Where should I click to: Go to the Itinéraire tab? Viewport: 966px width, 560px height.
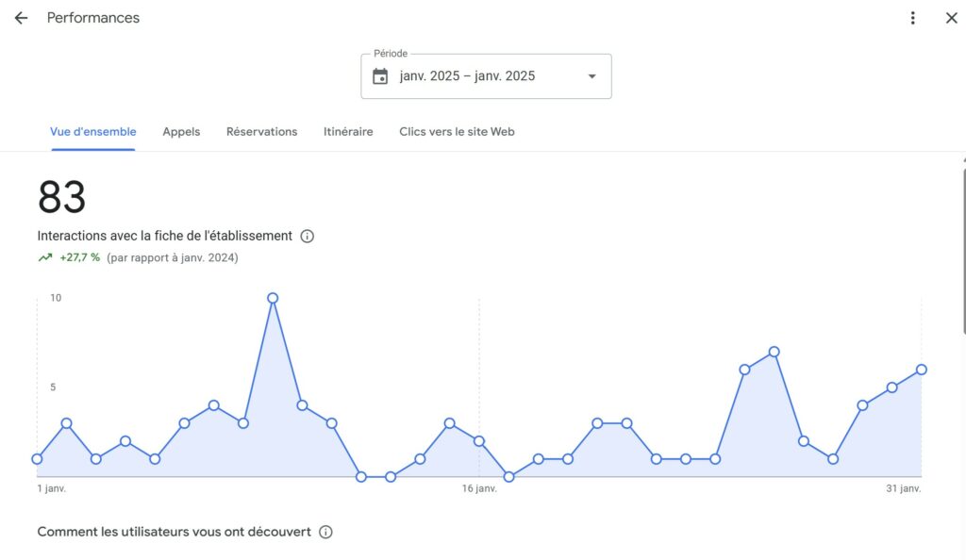348,132
